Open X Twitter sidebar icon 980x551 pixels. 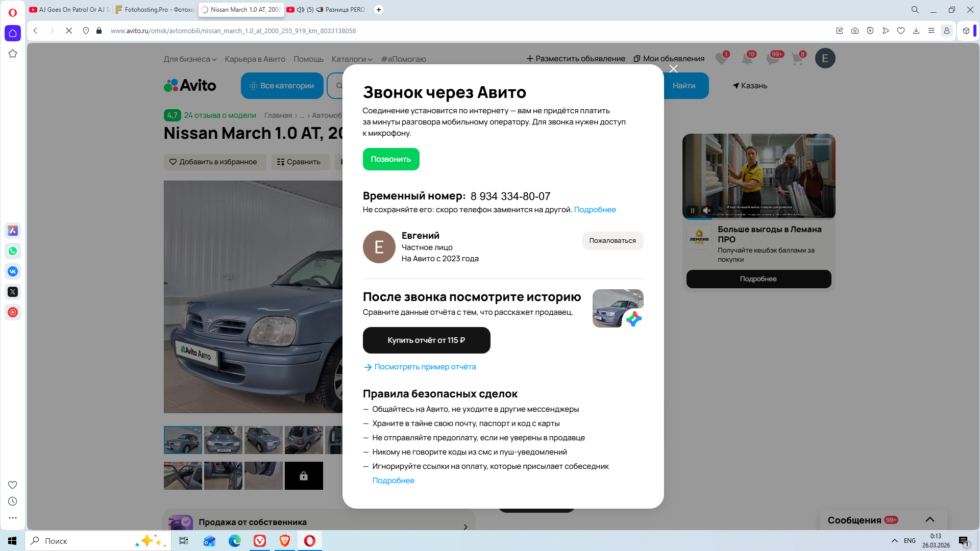[x=13, y=292]
